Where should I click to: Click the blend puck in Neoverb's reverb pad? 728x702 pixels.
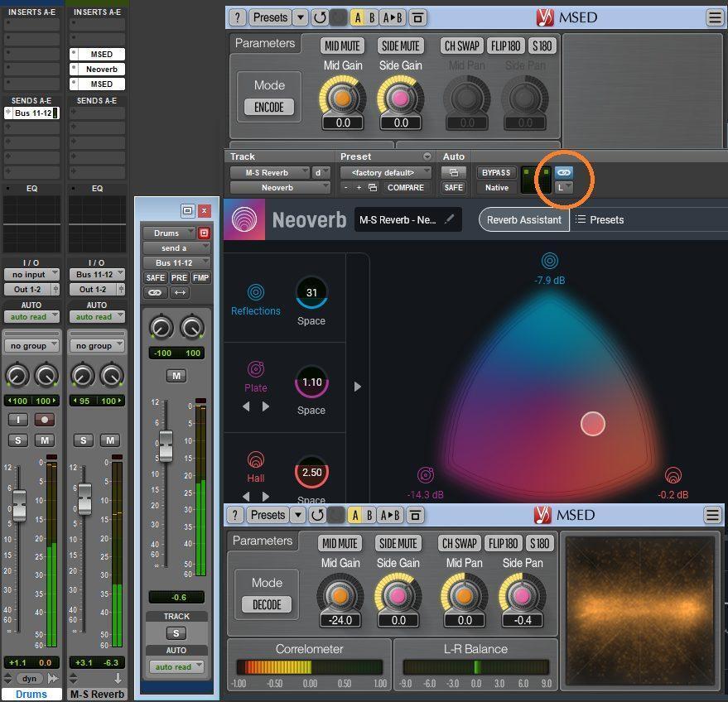pyautogui.click(x=593, y=424)
